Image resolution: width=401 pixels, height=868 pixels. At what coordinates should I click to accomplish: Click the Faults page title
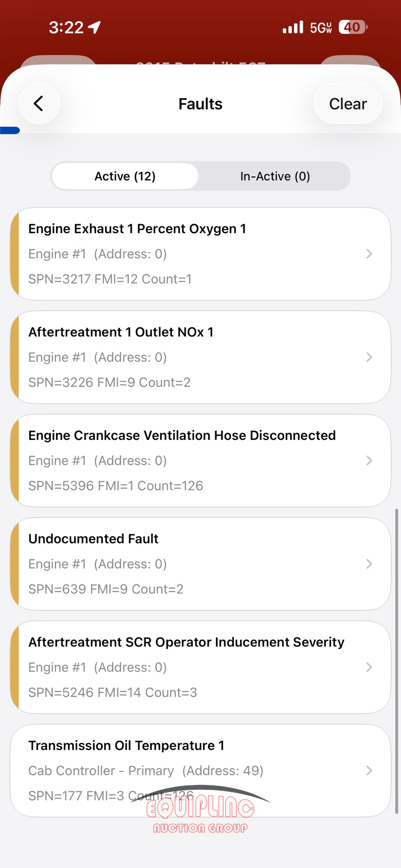200,104
